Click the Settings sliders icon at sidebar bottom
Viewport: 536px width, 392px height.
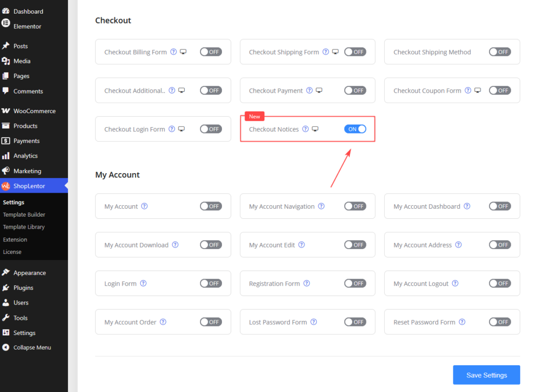click(6, 332)
